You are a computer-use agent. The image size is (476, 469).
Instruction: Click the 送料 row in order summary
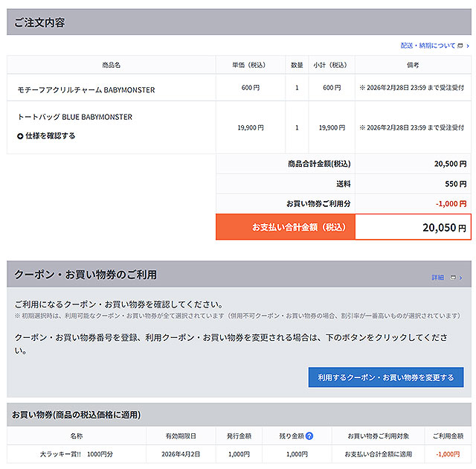(x=343, y=184)
